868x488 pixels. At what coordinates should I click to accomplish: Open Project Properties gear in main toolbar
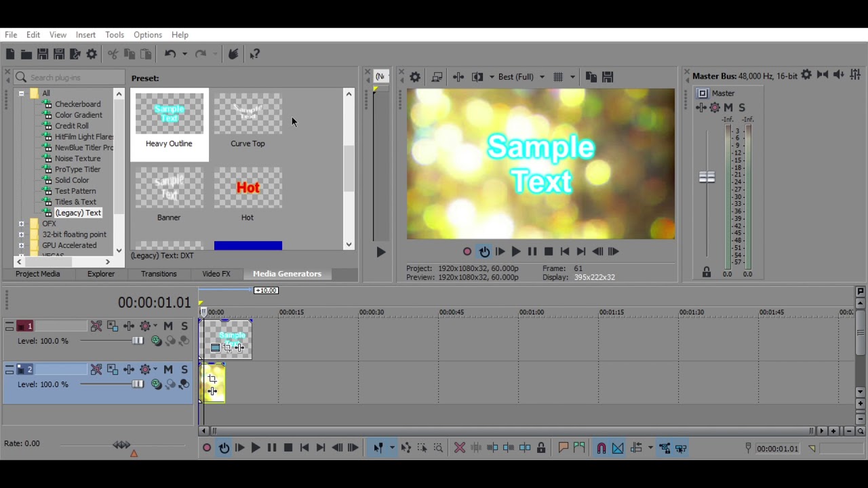coord(92,54)
